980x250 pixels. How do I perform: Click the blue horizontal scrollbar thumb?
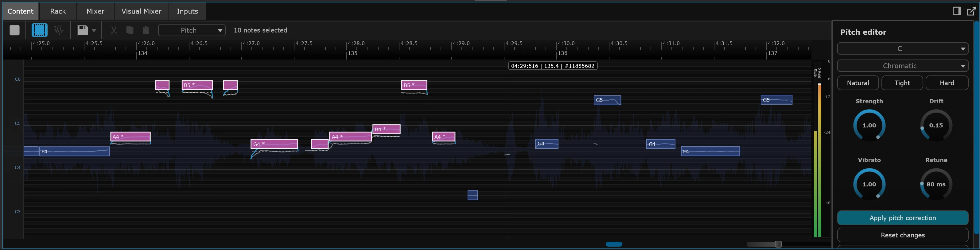pos(614,244)
